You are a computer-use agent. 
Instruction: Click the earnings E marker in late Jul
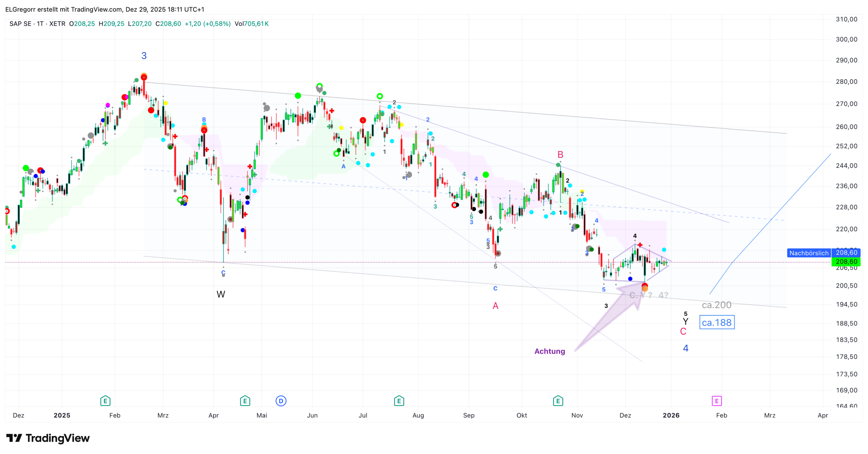(399, 401)
